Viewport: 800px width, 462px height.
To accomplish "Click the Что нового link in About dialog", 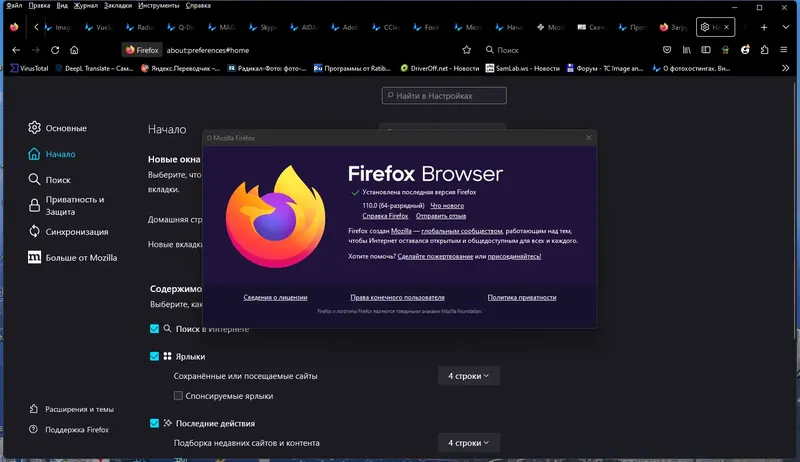I will click(x=447, y=206).
